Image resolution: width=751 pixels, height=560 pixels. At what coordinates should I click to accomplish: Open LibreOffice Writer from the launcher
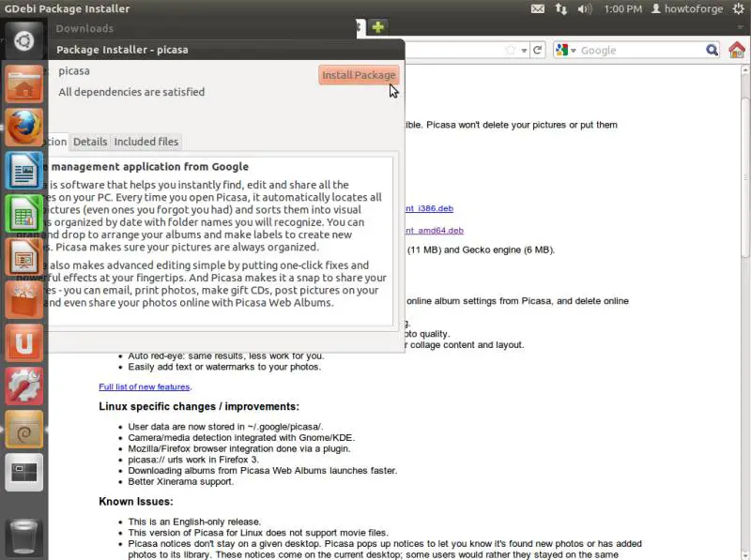tap(24, 171)
